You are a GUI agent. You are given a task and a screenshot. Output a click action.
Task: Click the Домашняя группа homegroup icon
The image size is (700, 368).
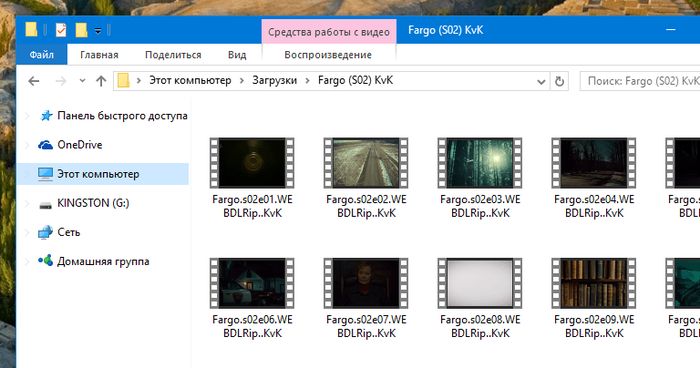pyautogui.click(x=46, y=260)
